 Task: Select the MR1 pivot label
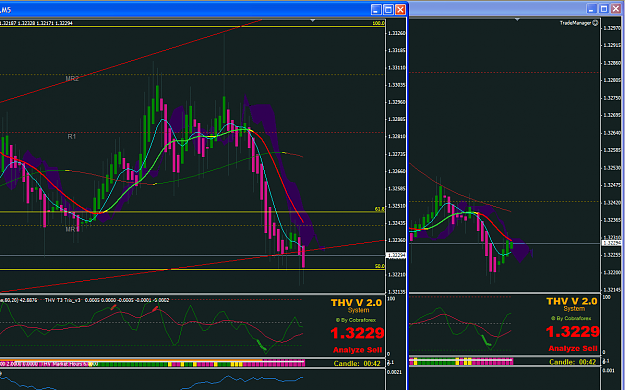(x=71, y=229)
